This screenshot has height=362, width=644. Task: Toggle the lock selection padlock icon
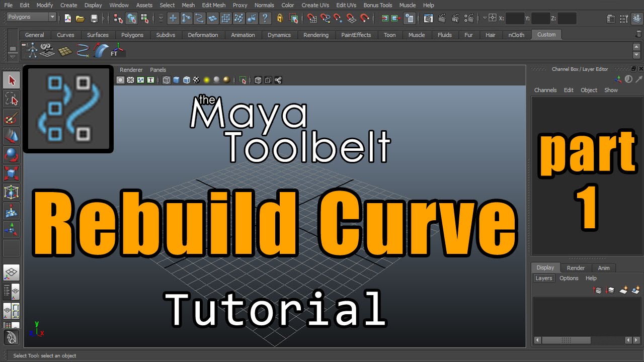click(x=280, y=19)
